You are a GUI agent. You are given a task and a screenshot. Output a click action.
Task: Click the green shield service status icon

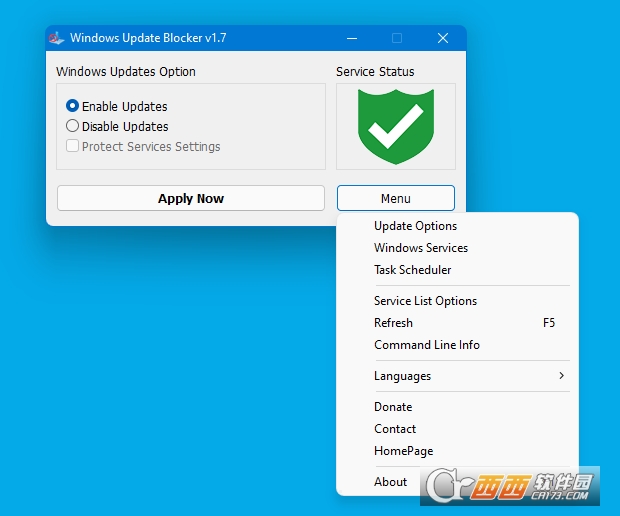coord(396,127)
